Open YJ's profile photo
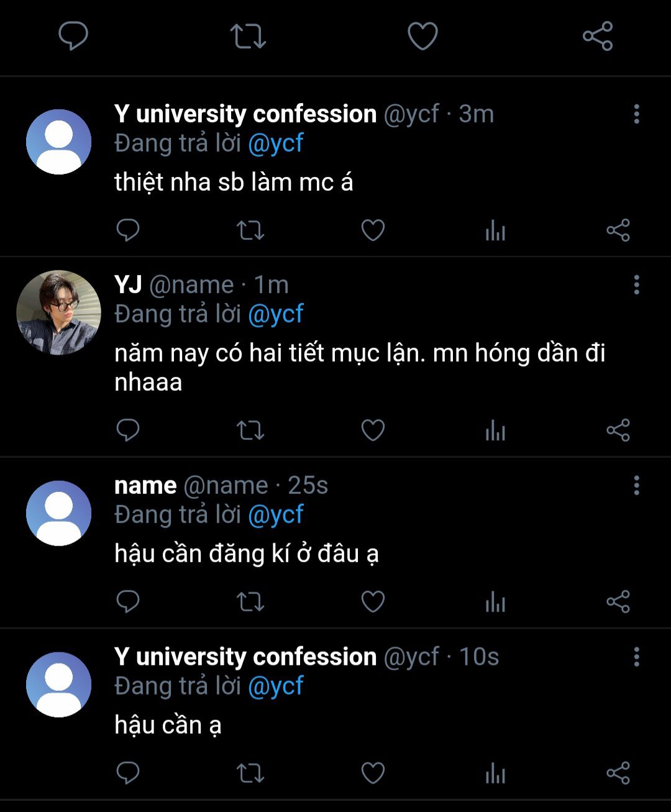 (x=58, y=312)
